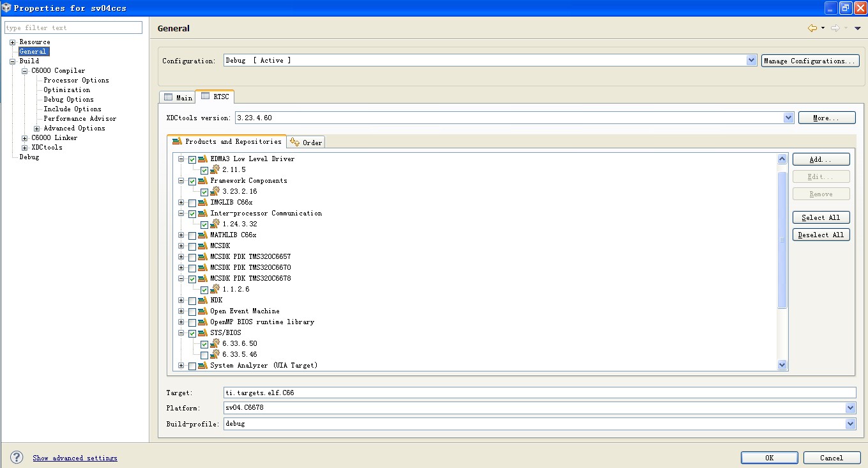
Task: Click the help question mark icon
Action: [x=17, y=457]
